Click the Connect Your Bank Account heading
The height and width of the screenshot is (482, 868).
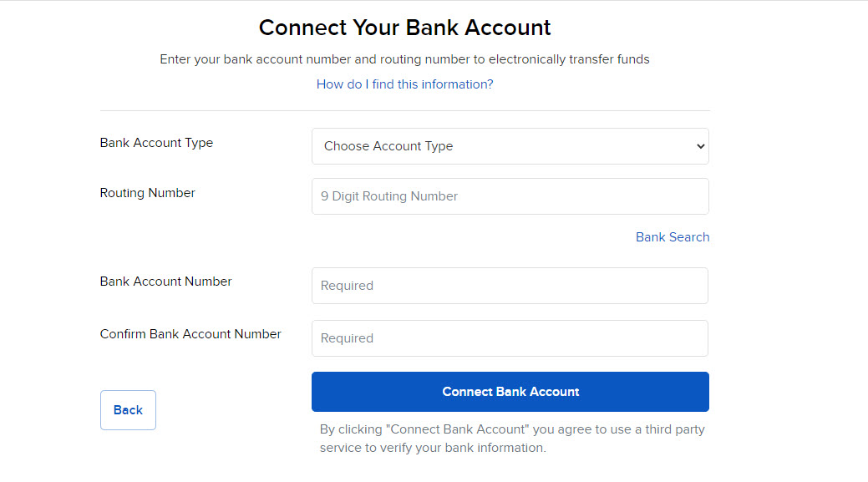(404, 28)
